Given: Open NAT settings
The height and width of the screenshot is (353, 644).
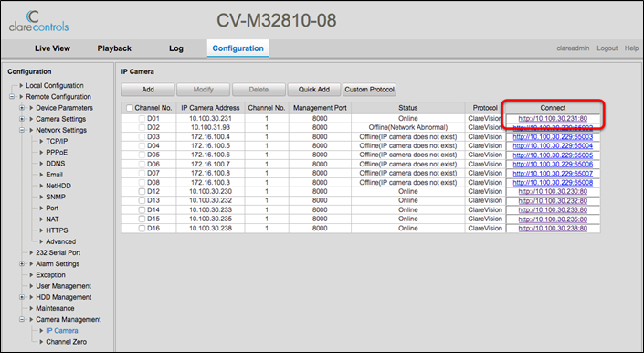Looking at the screenshot, I should pos(52,219).
